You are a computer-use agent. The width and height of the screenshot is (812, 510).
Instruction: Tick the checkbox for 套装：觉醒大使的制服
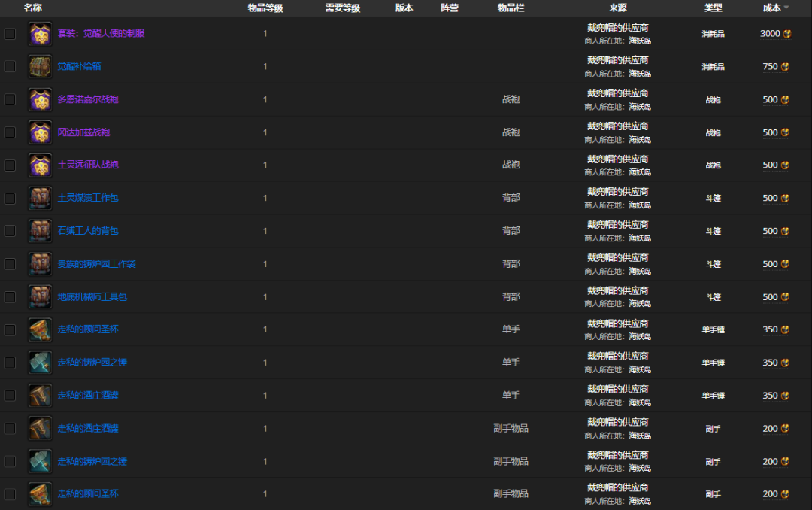[10, 34]
